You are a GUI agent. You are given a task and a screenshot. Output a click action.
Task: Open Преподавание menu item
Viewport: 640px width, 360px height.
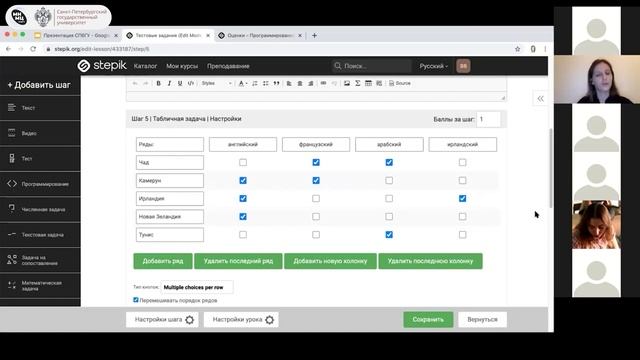click(x=228, y=66)
